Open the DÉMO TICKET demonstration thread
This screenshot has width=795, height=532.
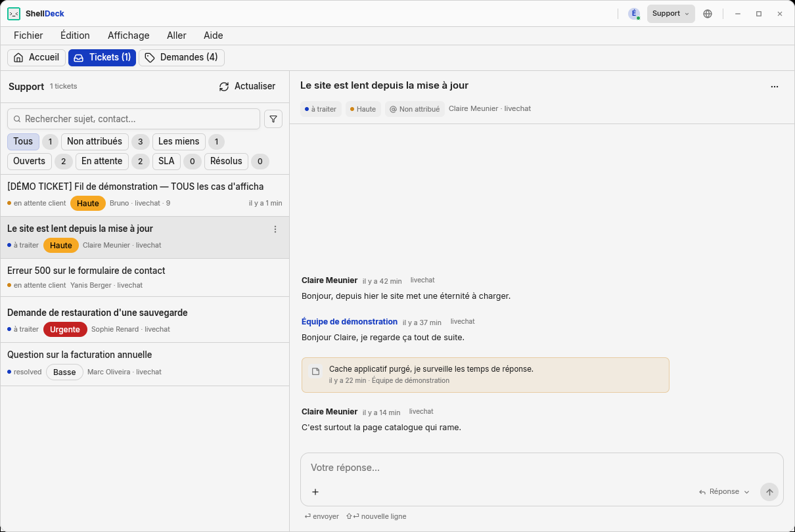145,195
